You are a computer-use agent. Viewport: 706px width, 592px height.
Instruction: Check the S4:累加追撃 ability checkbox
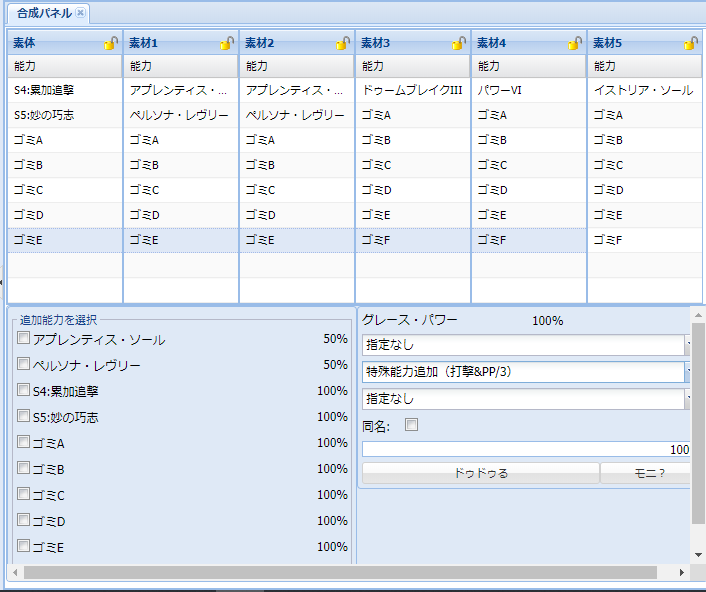coord(23,389)
